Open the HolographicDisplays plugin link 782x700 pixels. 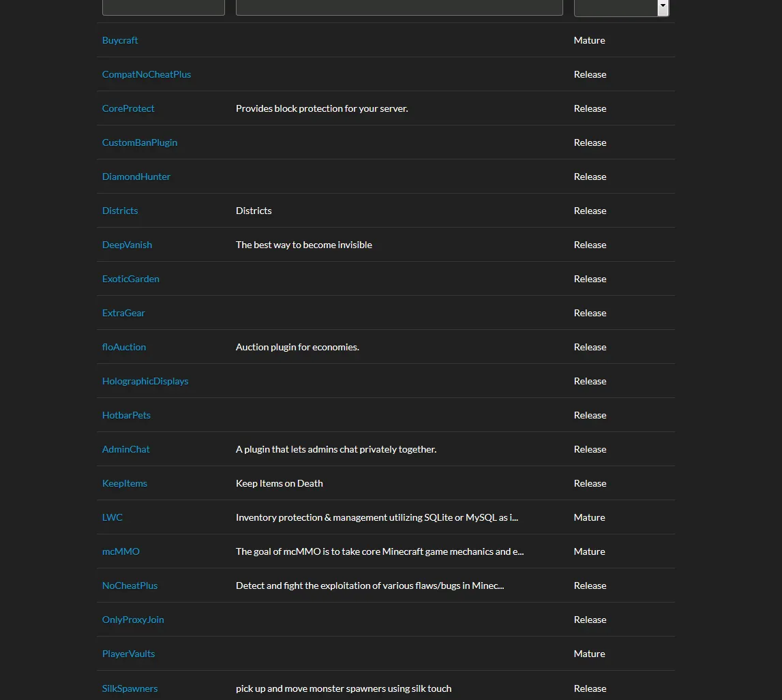pos(145,381)
